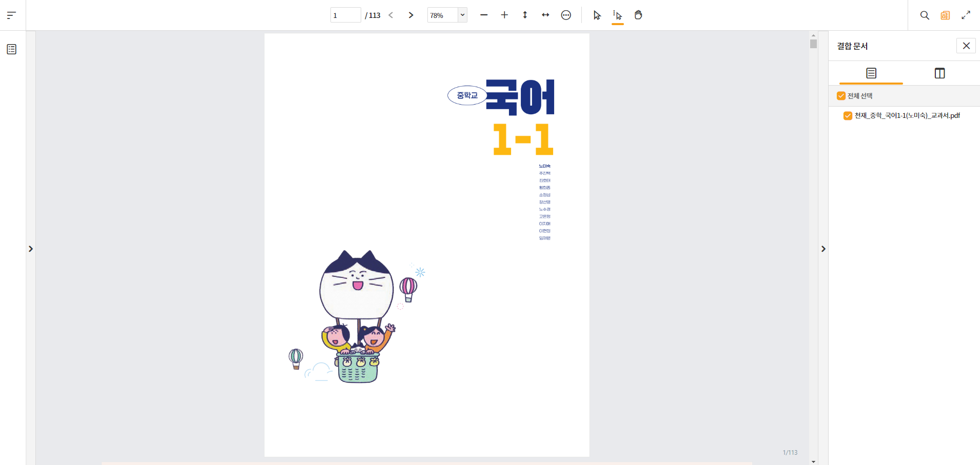Switch to the split view tab
This screenshot has width=980, height=465.
939,73
